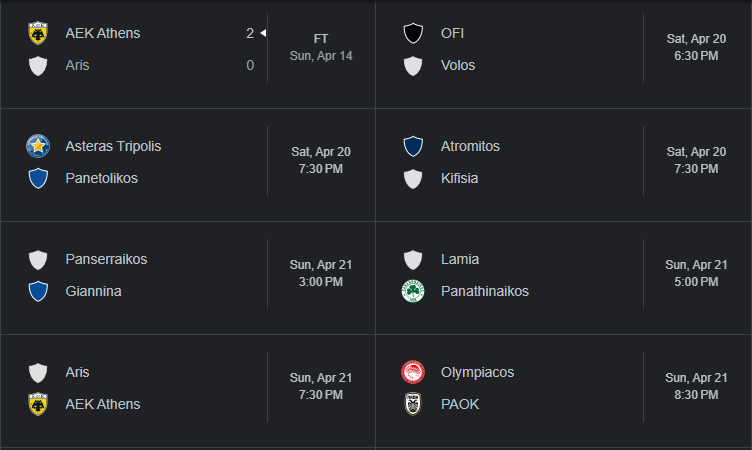Click the PAOK crest icon
Viewport: 752px width, 450px height.
[413, 404]
